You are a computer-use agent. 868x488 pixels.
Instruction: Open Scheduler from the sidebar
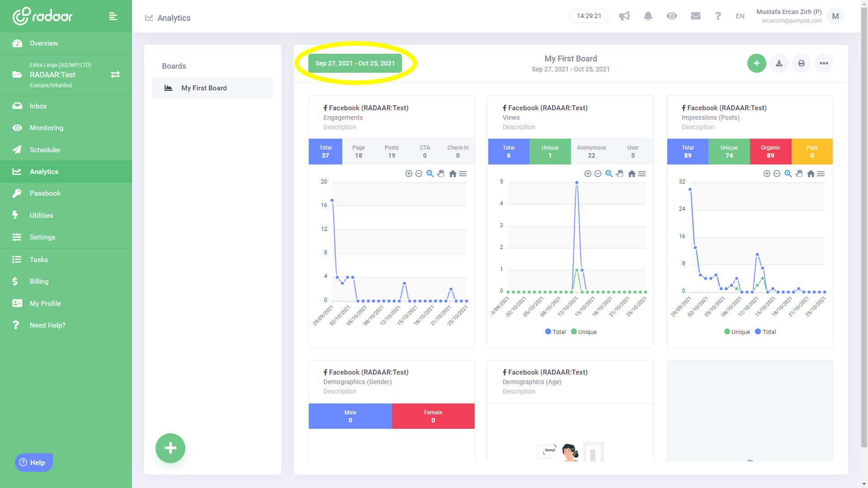pyautogui.click(x=45, y=150)
